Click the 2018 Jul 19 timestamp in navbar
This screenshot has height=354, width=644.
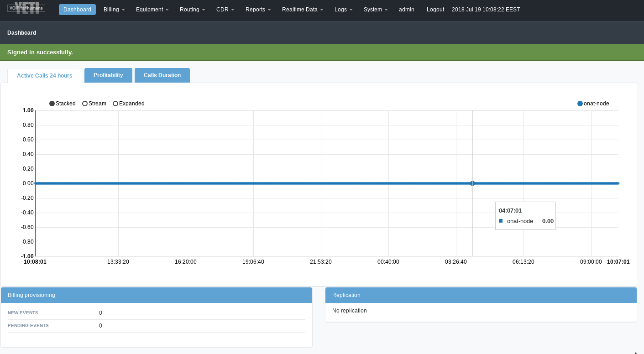(486, 10)
